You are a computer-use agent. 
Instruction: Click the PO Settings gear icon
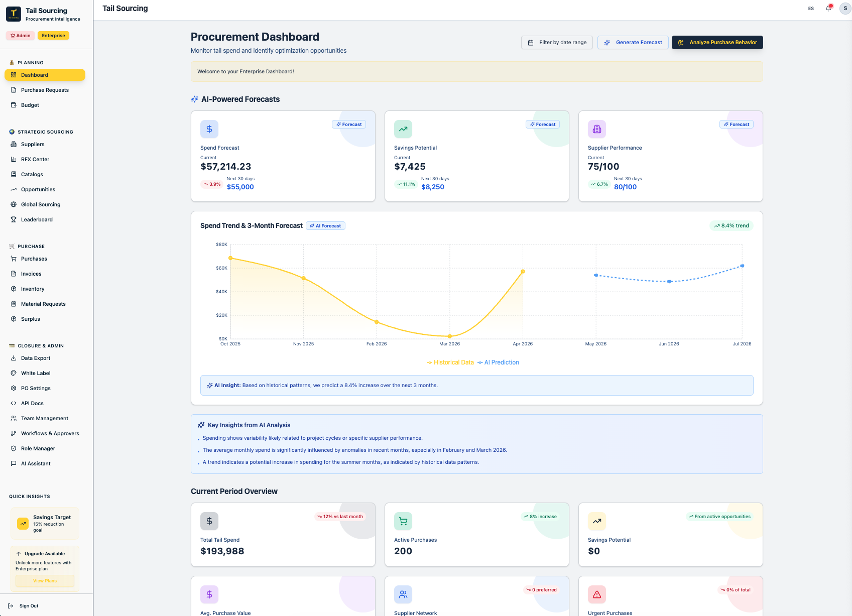14,388
